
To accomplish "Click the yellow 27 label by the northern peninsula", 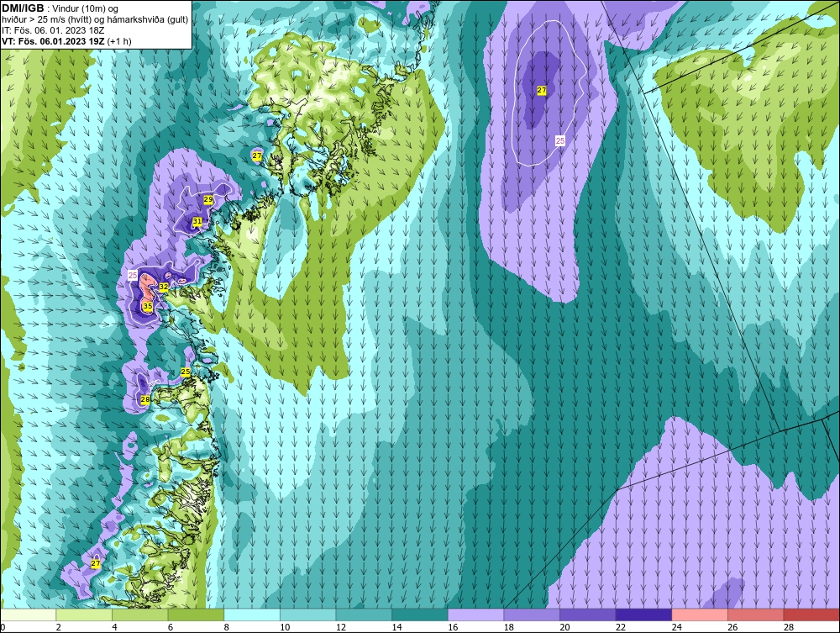I will click(257, 156).
